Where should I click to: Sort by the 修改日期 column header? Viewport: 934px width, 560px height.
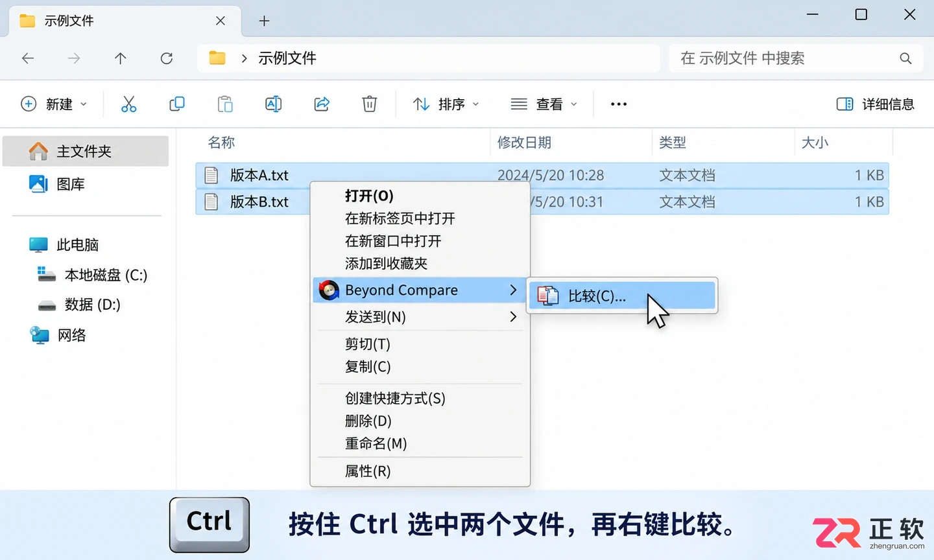[524, 143]
